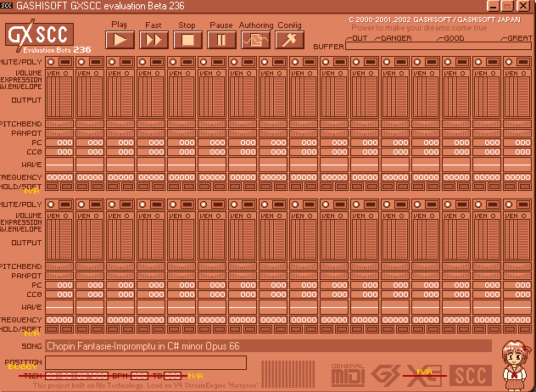Click the GASHISOFT JAPAN copyright text
Viewport: 536px width, 392px height.
(x=434, y=20)
